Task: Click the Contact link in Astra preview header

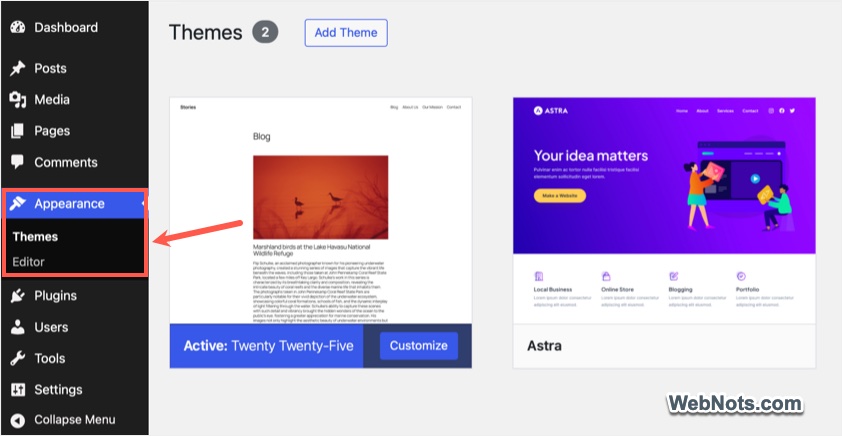Action: [x=750, y=111]
